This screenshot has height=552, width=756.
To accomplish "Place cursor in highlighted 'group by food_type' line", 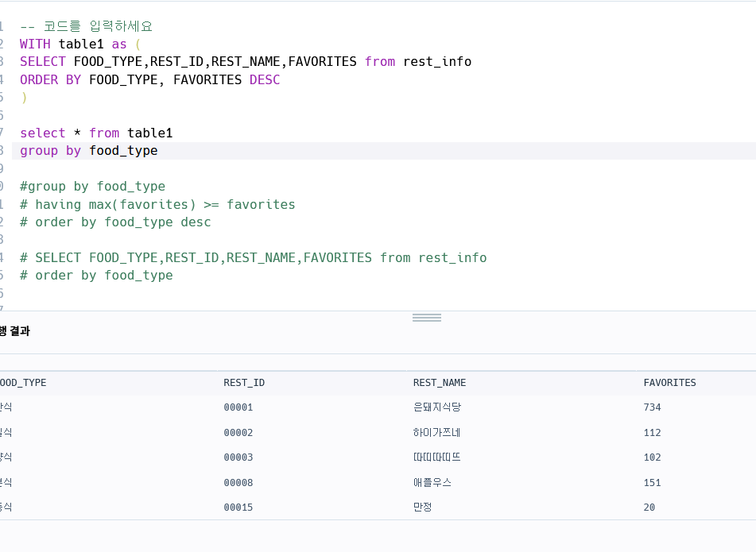I will pyautogui.click(x=89, y=151).
